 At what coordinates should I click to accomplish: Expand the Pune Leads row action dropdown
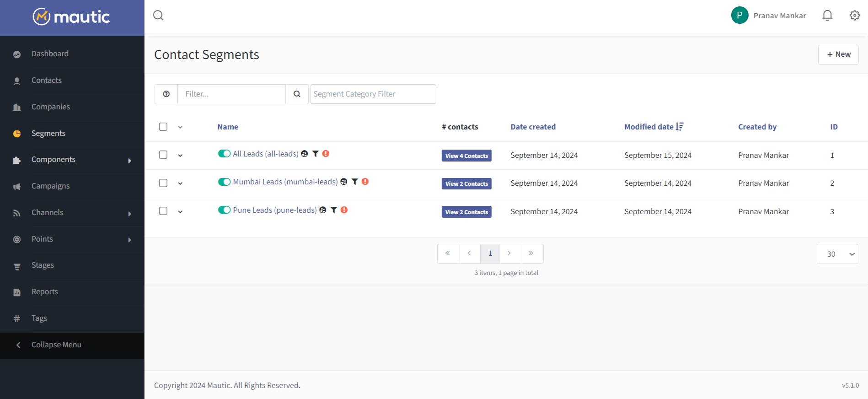click(180, 211)
